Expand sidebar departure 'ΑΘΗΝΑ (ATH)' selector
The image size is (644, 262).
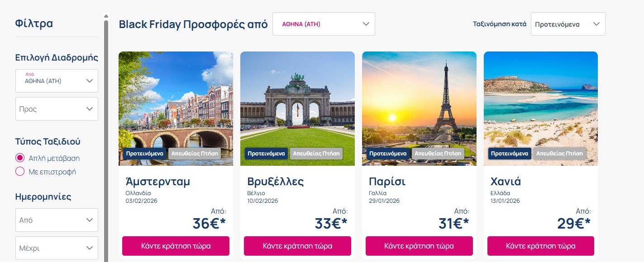click(x=57, y=81)
